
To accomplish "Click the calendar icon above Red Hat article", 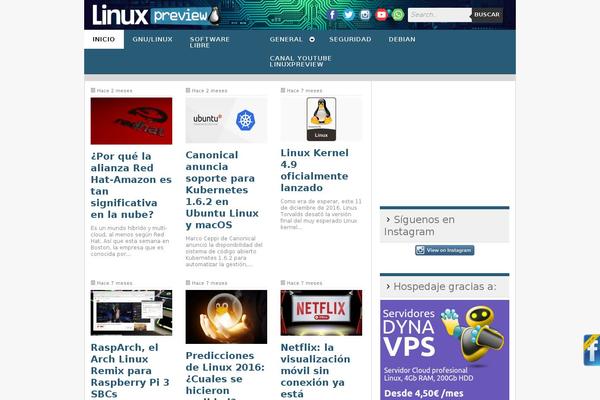I will [x=93, y=90].
